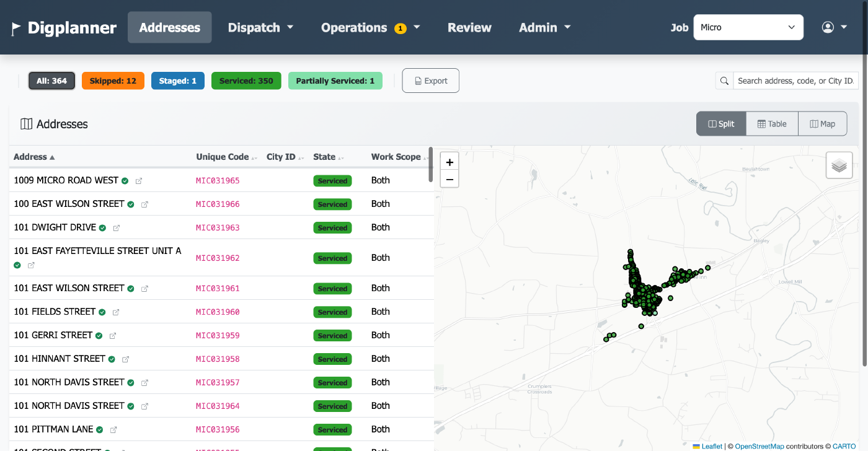Expand the Dispatch menu
The image size is (868, 451).
(x=260, y=27)
